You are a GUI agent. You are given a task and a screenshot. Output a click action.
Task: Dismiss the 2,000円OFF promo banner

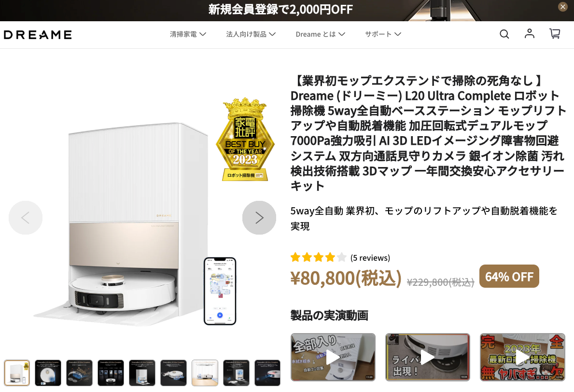562,7
